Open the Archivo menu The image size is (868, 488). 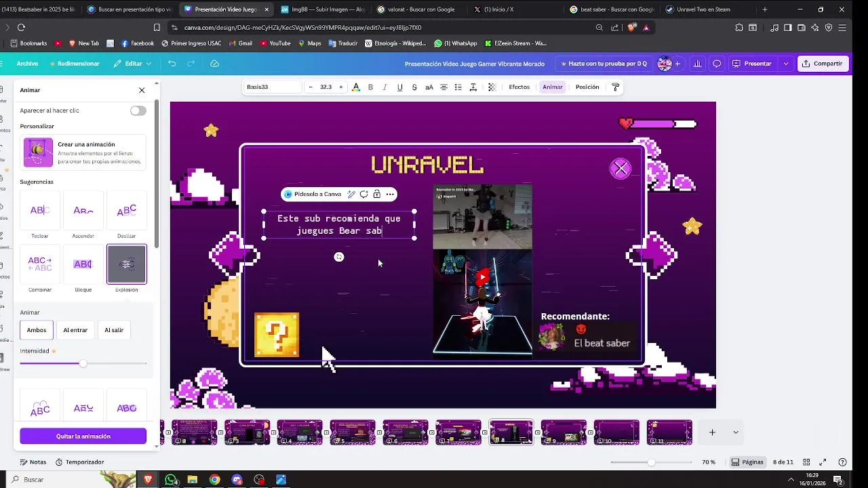click(27, 64)
